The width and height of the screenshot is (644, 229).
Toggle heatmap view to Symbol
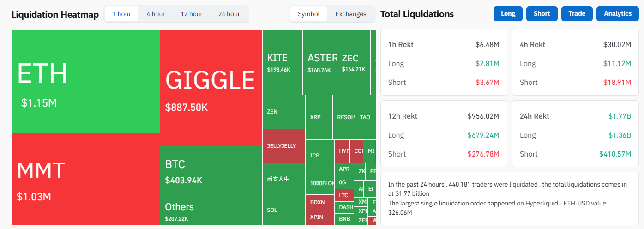click(x=309, y=14)
